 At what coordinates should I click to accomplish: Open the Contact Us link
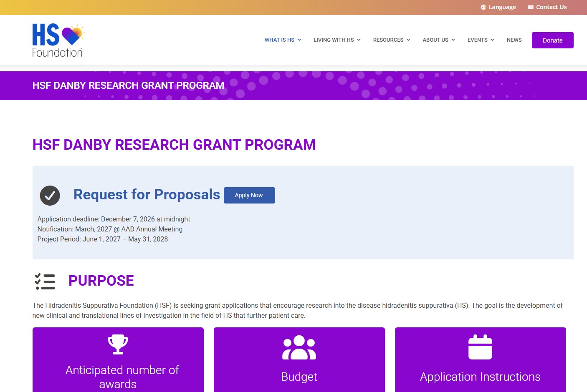[x=552, y=7]
